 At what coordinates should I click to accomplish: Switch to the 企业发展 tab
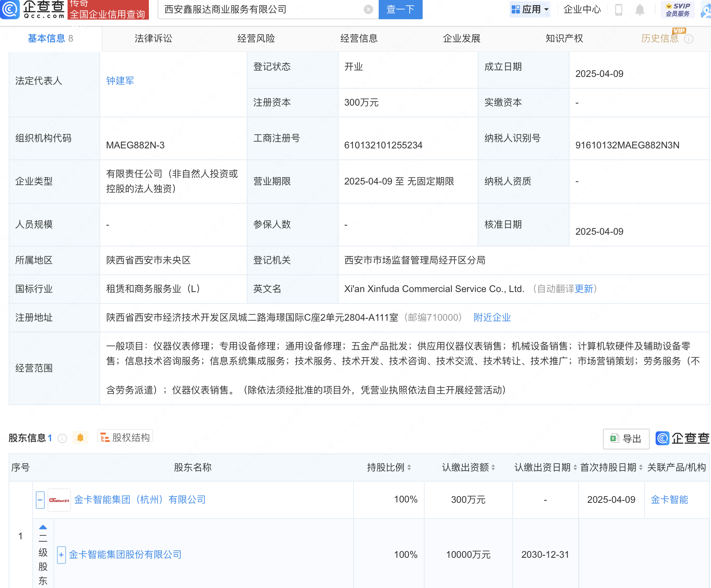462,38
